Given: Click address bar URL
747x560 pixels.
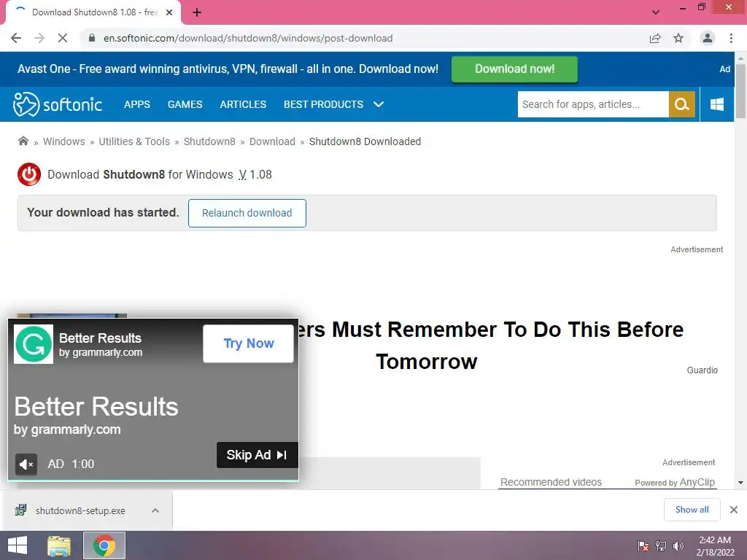Looking at the screenshot, I should [248, 38].
